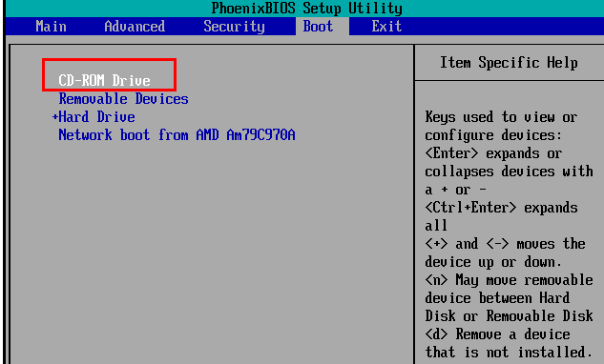Open the Exit menu tab
The image size is (604, 364).
386,26
